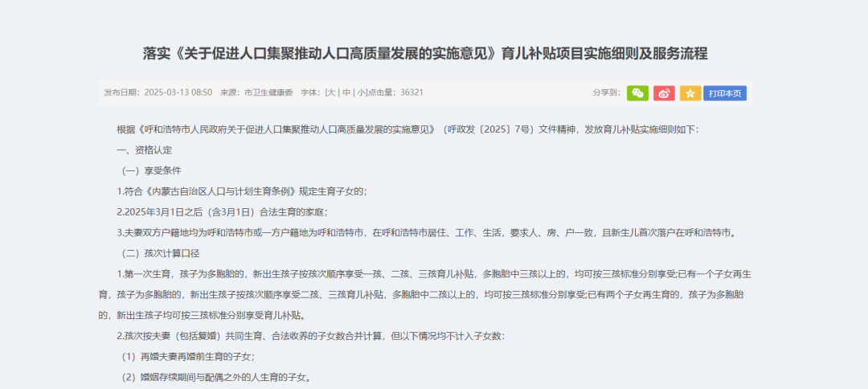Viewport: 868px width, 389px height.
Task: Click the 发布日期 2025-03-13 08:50 text
Action: click(x=158, y=92)
